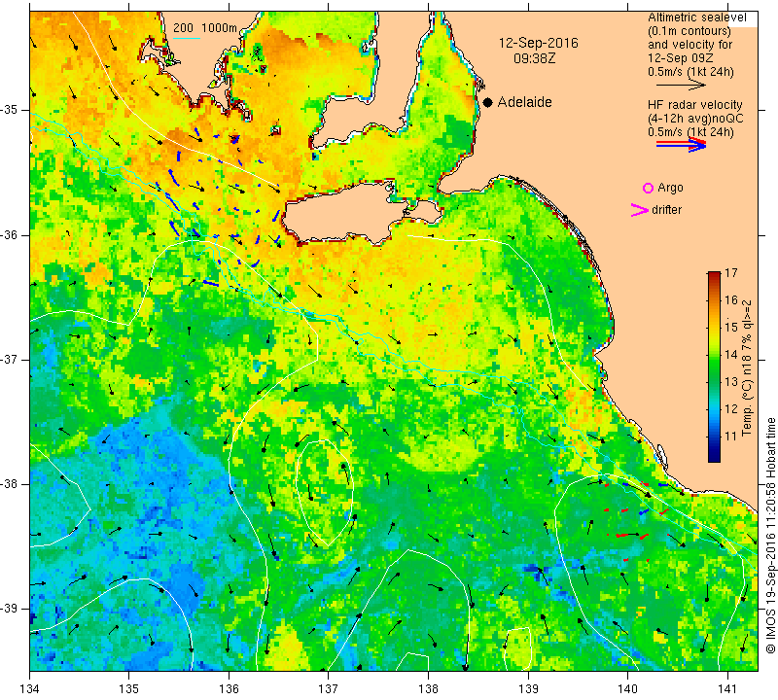
Task: Click the dark blue bottom of temperature scale
Action: pyautogui.click(x=714, y=458)
